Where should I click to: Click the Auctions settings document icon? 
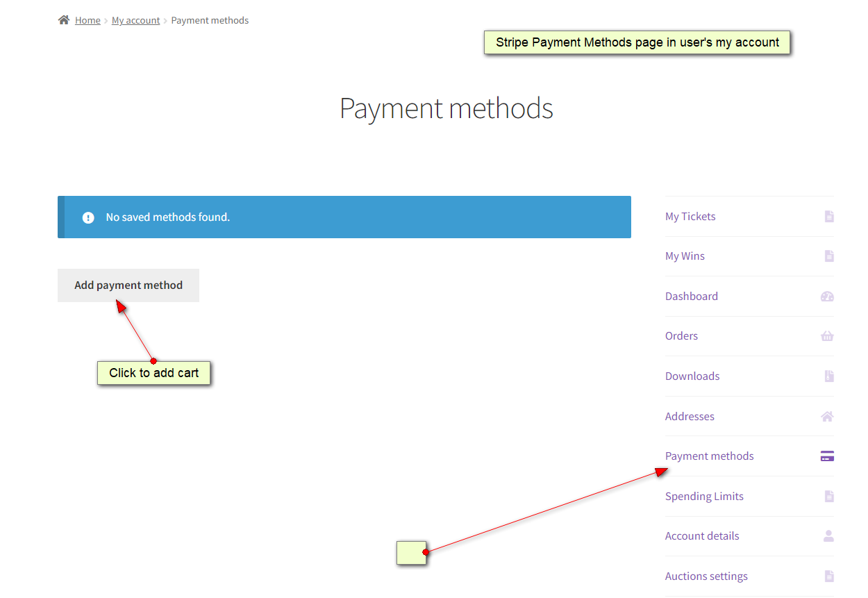(x=828, y=576)
